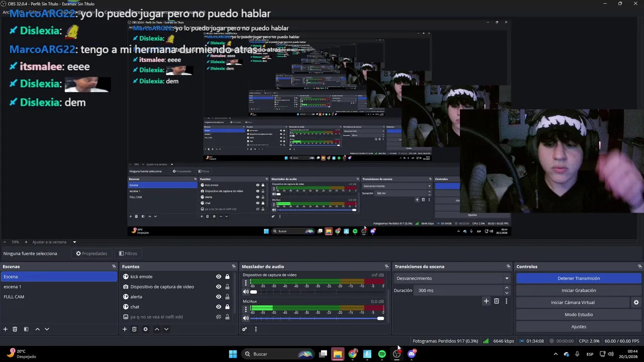Add a new scene with the plus icon
644x362 pixels.
point(6,329)
